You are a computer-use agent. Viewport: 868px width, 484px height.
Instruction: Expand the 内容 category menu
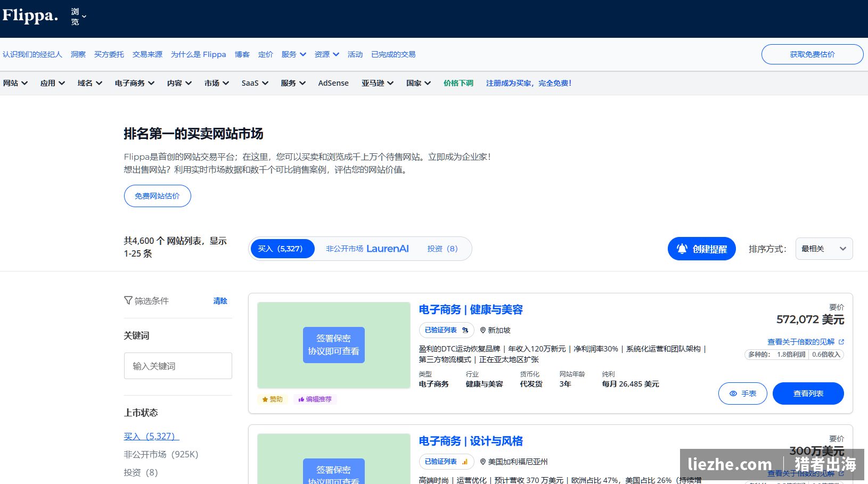tap(179, 83)
